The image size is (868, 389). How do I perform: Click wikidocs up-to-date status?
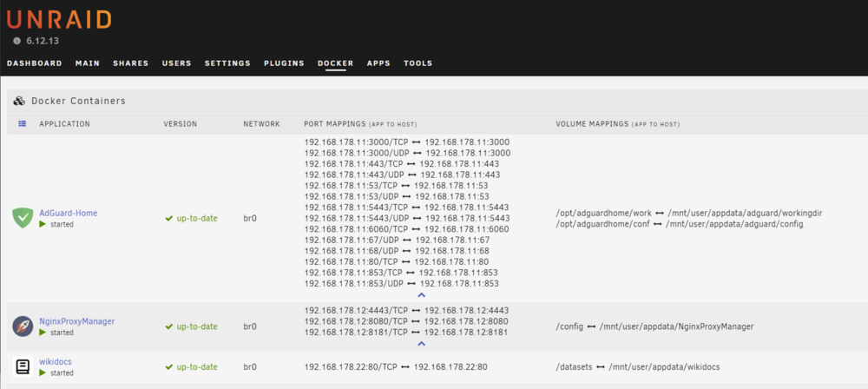[196, 366]
